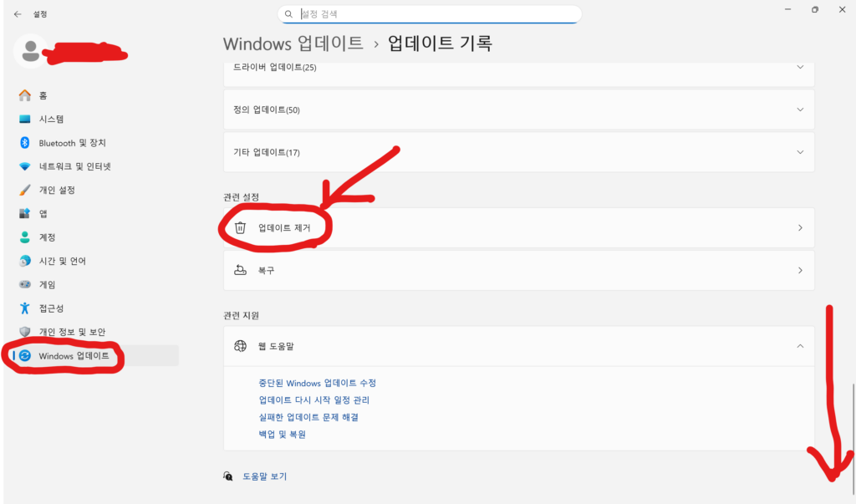
Task: Go to Windows 업데이트 breadcrumb
Action: [293, 43]
